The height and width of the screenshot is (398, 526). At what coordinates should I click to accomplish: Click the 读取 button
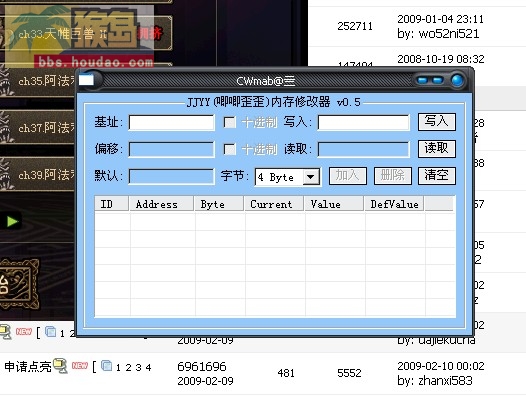pyautogui.click(x=436, y=149)
